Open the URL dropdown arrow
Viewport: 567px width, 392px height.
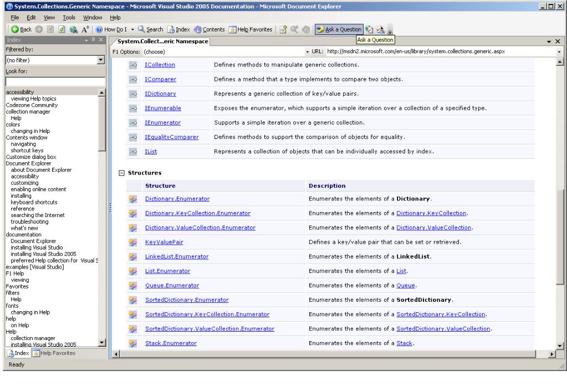(559, 51)
